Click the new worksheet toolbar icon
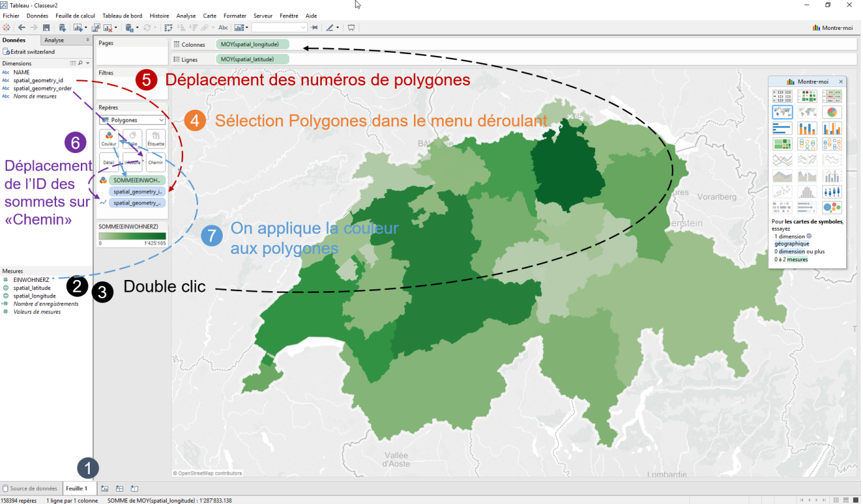The image size is (863, 504). (x=78, y=27)
